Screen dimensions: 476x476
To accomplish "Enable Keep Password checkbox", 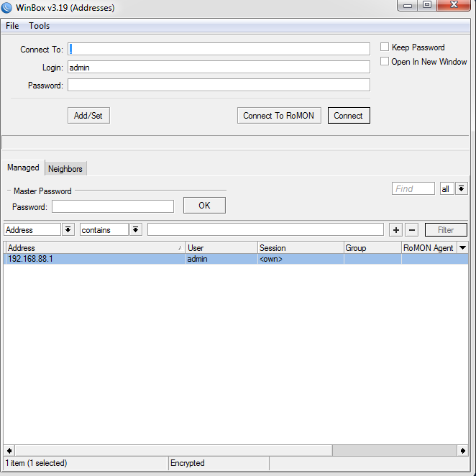I will (384, 47).
